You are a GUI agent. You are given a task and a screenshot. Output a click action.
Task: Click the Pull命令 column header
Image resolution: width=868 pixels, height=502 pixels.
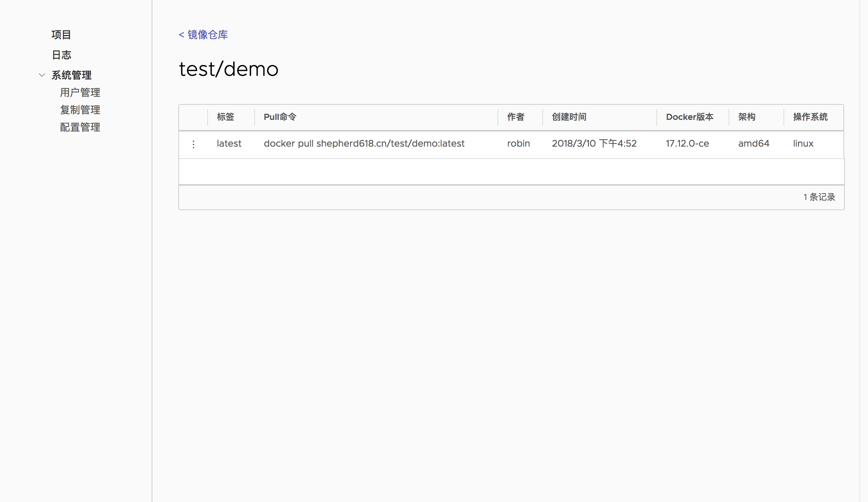[280, 117]
